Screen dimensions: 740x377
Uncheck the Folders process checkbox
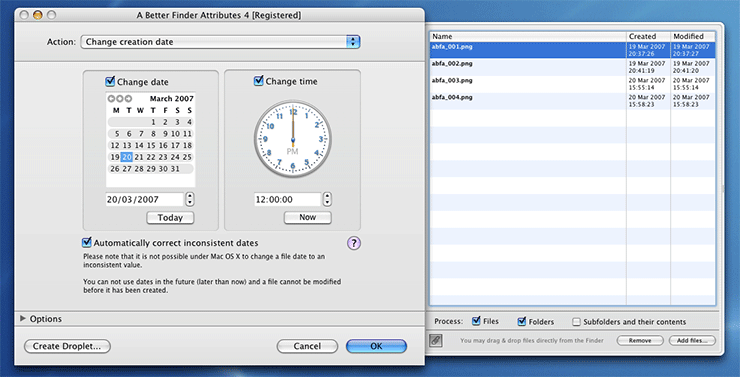click(x=521, y=321)
